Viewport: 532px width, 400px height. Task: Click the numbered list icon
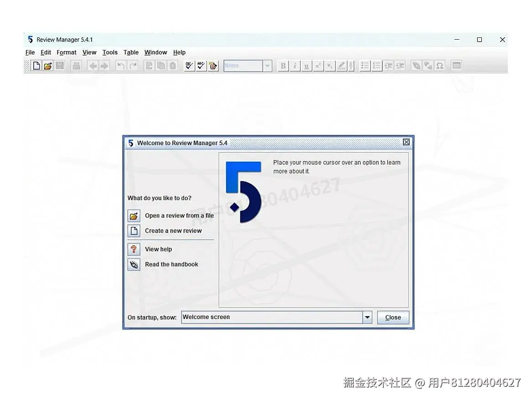point(377,66)
